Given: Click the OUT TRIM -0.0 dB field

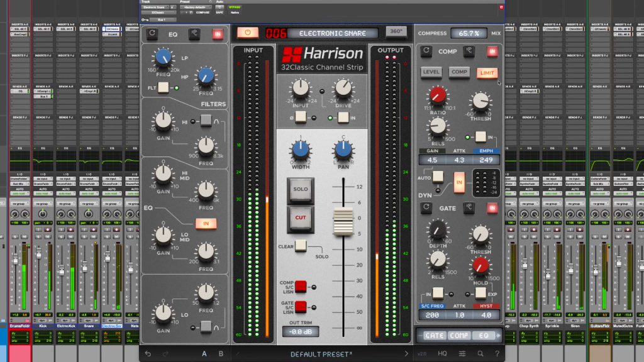Looking at the screenshot, I should [x=300, y=332].
